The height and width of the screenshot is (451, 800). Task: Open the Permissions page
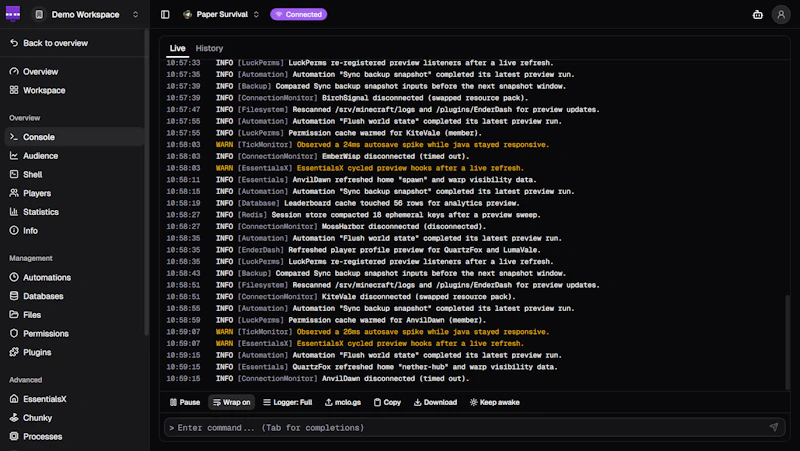click(x=74, y=334)
